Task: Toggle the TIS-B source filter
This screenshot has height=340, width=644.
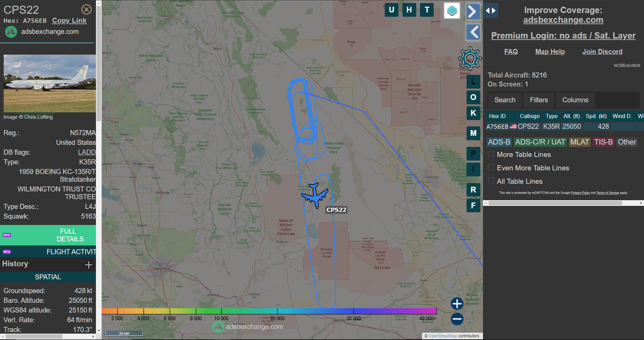Action: pos(603,142)
